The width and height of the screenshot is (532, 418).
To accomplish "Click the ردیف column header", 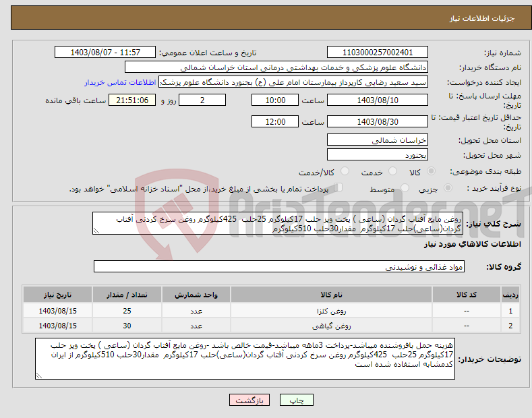I will pyautogui.click(x=510, y=295).
